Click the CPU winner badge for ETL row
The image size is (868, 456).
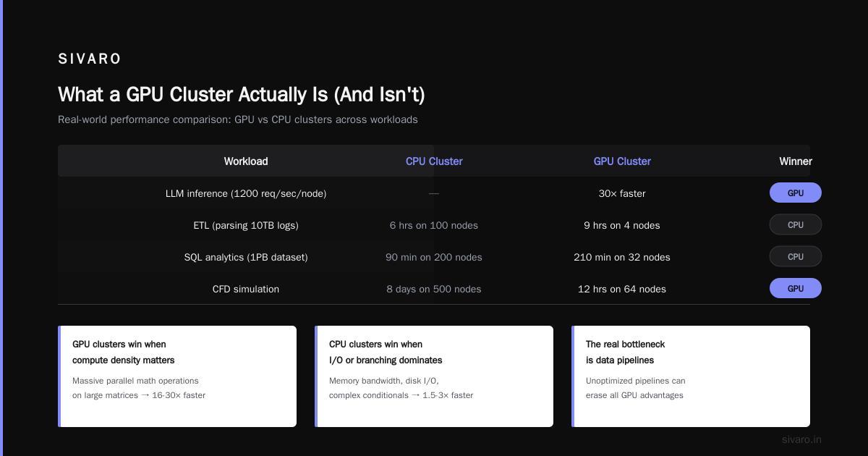tap(796, 224)
